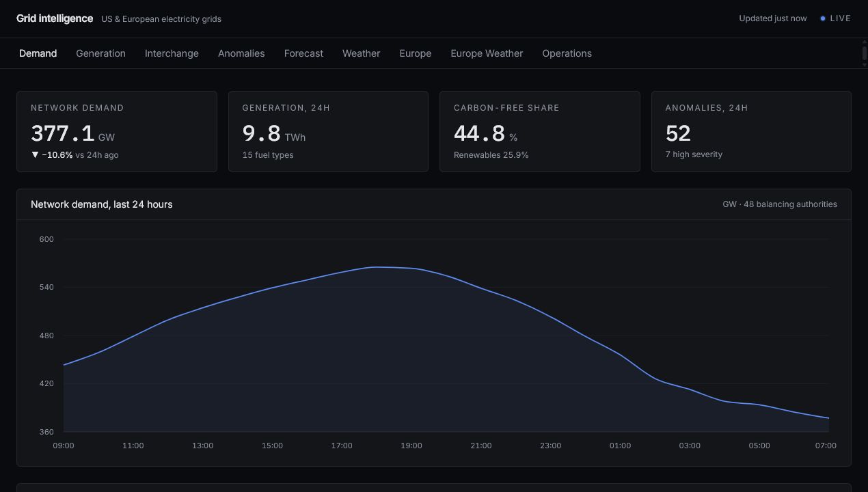This screenshot has height=492, width=868.
Task: Click the 420 y-axis label
Action: click(46, 383)
